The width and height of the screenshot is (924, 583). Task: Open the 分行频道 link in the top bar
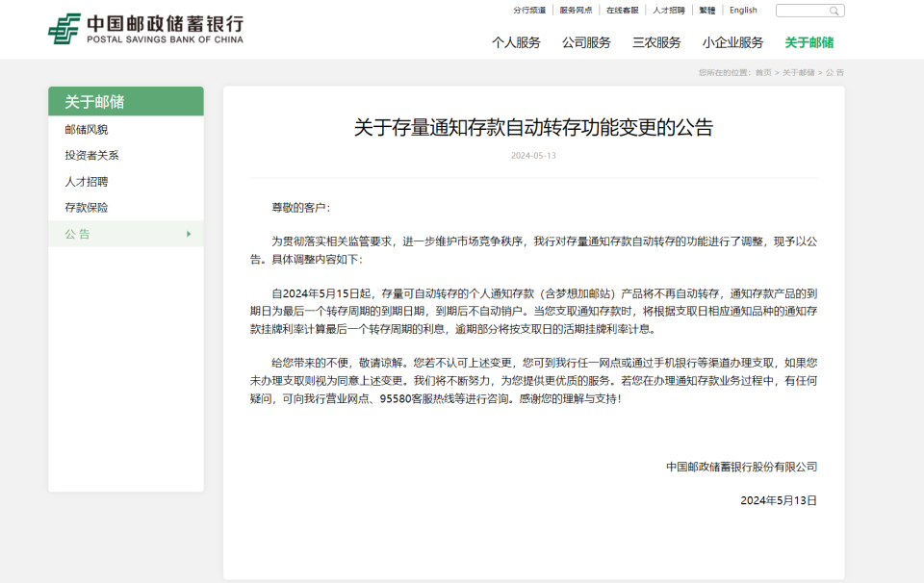(x=529, y=10)
